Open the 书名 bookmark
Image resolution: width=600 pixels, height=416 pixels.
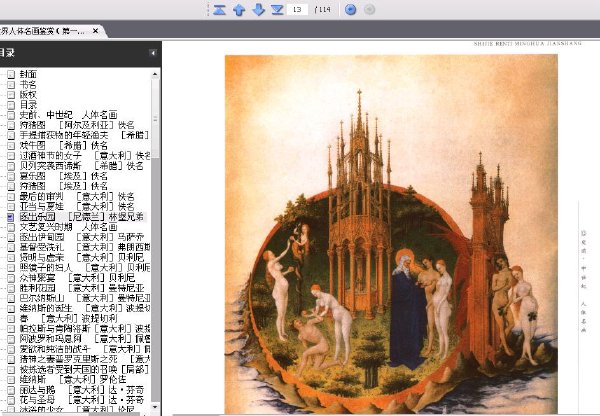[x=28, y=84]
